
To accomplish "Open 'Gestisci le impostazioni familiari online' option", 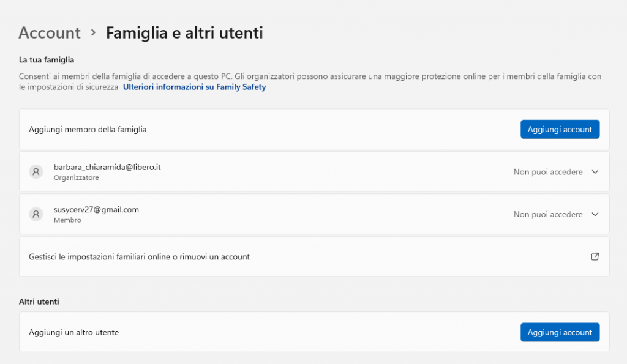I will (x=140, y=257).
